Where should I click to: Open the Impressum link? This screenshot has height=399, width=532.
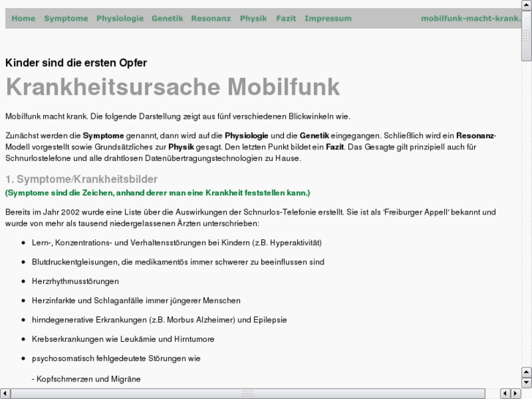click(x=328, y=18)
